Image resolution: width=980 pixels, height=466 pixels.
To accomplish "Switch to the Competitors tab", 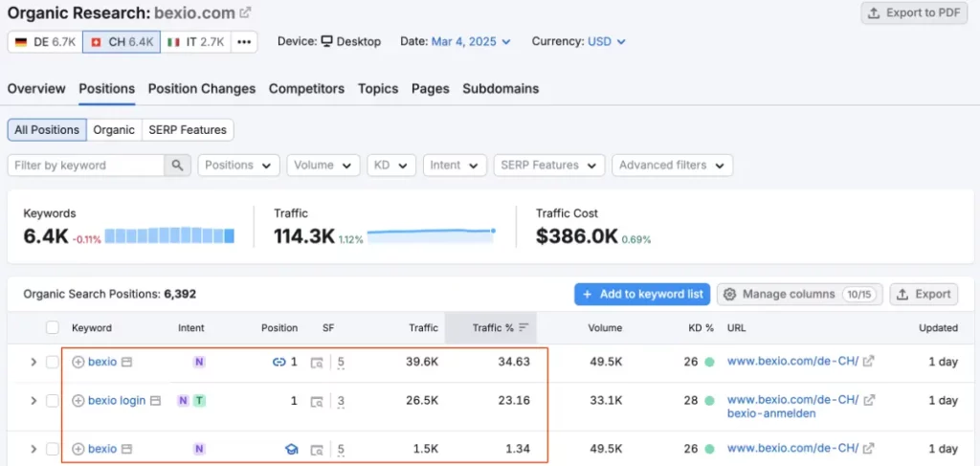I will pyautogui.click(x=307, y=89).
